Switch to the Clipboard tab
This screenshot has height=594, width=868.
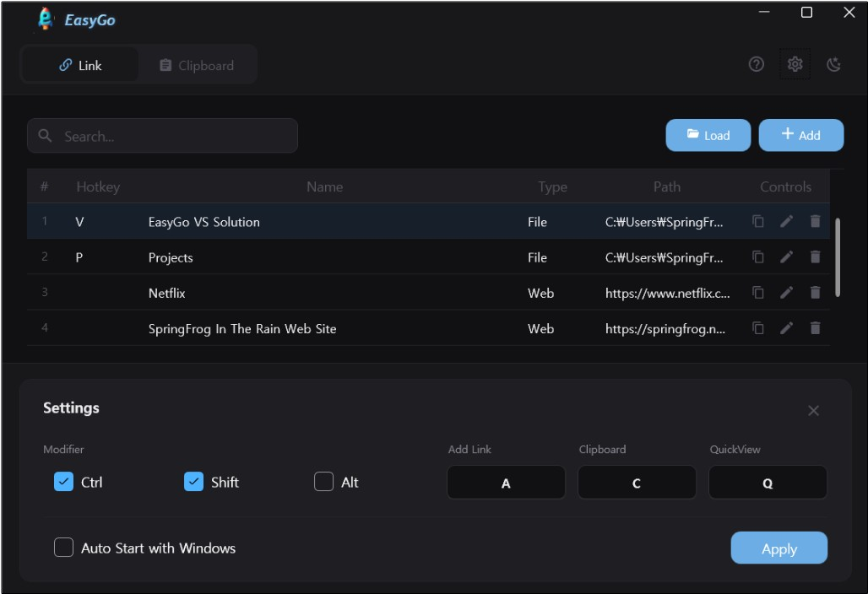click(197, 65)
